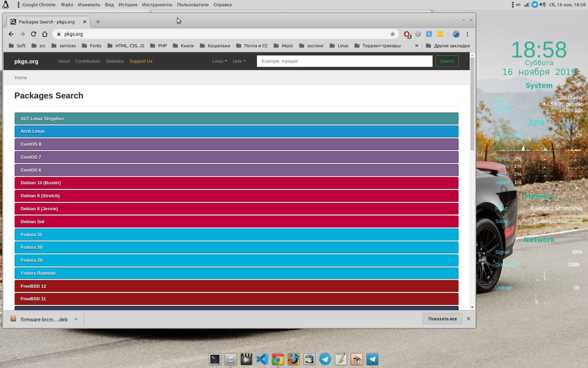Viewport: 588px width, 368px height.
Task: Open the Другие закладки bookmarks folder
Action: point(447,46)
